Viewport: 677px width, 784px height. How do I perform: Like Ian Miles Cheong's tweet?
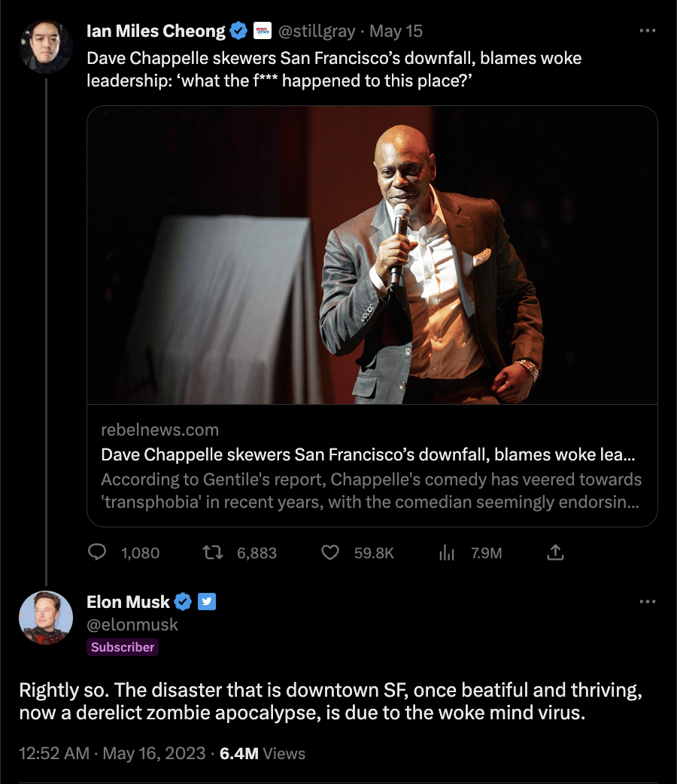click(330, 553)
